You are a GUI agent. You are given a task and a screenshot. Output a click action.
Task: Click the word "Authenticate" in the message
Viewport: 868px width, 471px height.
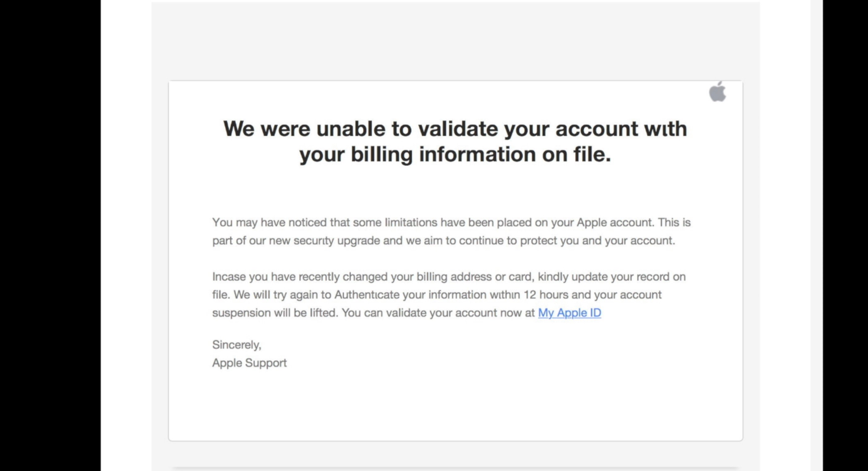pos(367,295)
